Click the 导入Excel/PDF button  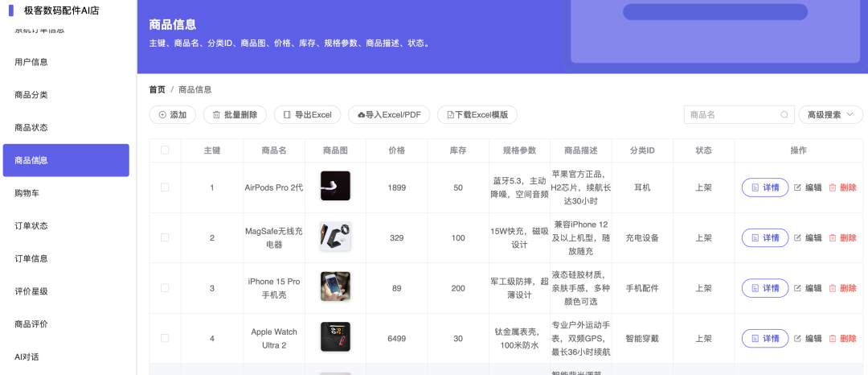click(389, 114)
